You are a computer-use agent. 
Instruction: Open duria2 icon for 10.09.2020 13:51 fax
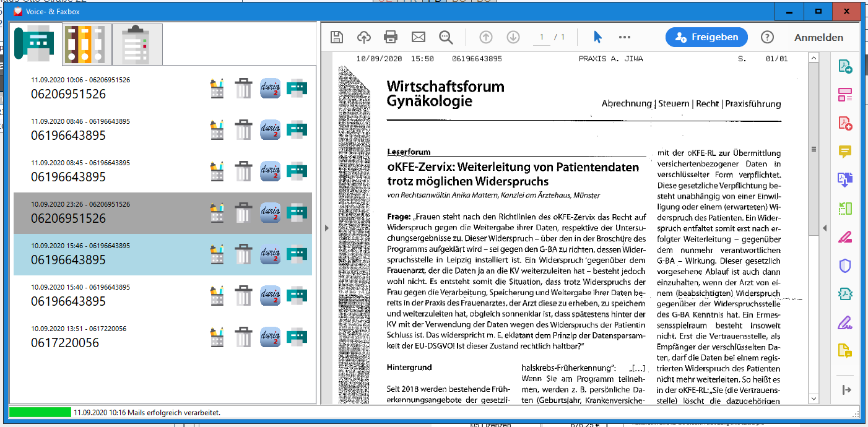click(270, 337)
